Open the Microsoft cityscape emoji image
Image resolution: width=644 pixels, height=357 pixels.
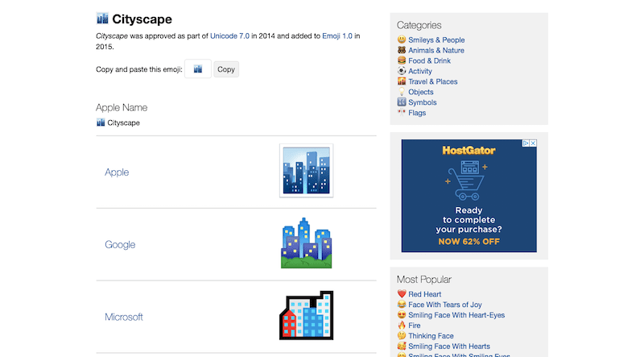(307, 315)
